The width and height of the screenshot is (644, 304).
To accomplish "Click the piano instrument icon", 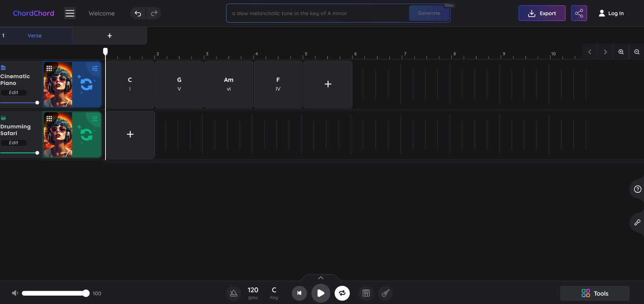I will 3,68.
